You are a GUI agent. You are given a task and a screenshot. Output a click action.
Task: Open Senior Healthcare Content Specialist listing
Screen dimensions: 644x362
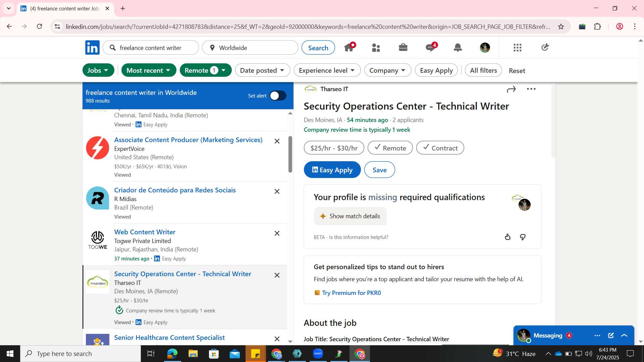coord(169,338)
